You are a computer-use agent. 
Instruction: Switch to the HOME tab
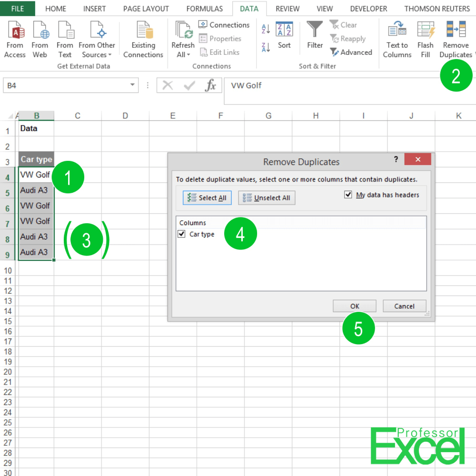pyautogui.click(x=56, y=9)
